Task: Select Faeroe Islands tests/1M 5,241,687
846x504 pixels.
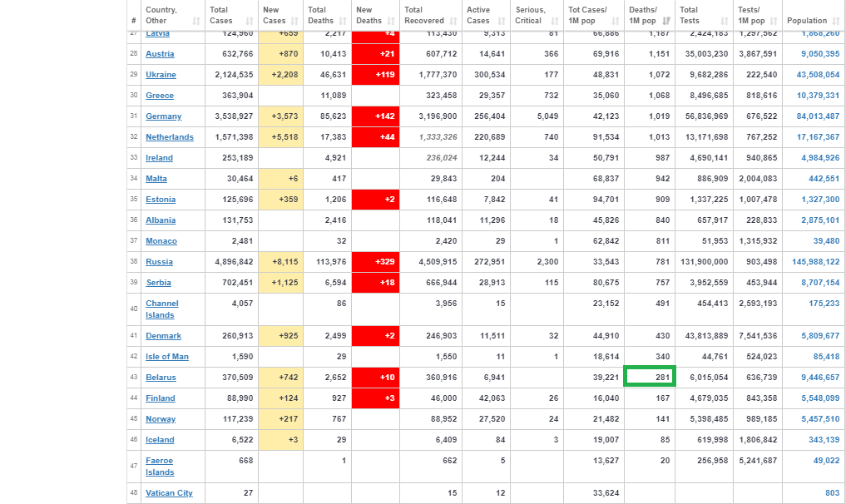Action: (x=758, y=461)
